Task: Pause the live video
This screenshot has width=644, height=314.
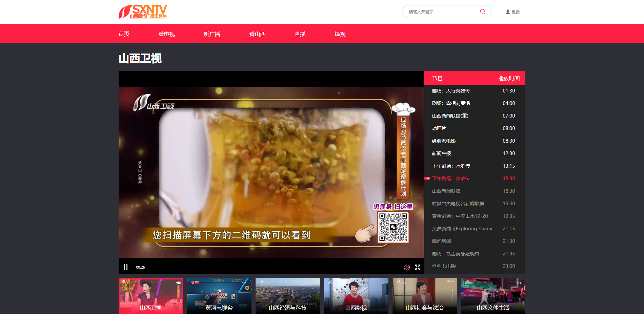Action: coord(125,267)
